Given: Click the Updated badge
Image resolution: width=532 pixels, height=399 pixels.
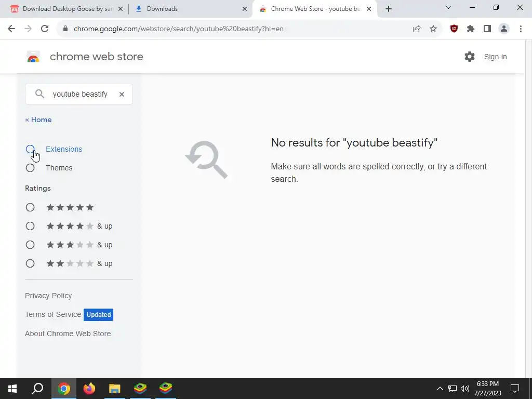Looking at the screenshot, I should [98, 315].
